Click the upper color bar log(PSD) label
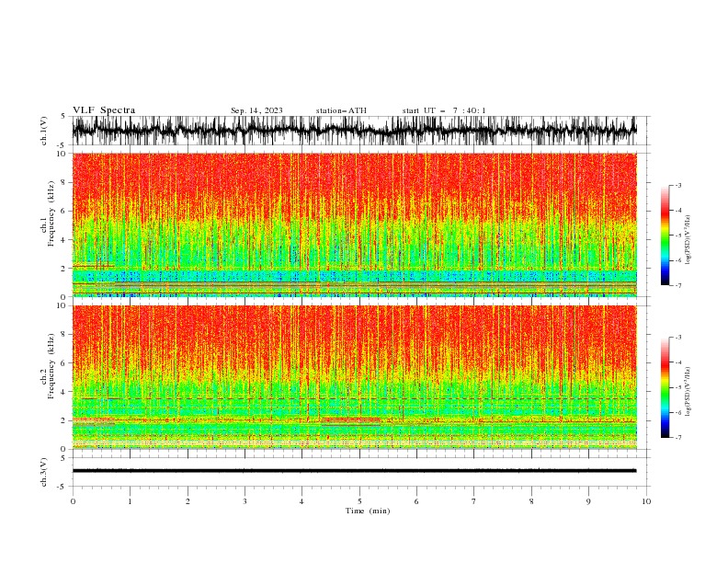The height and width of the screenshot is (563, 728). click(688, 240)
